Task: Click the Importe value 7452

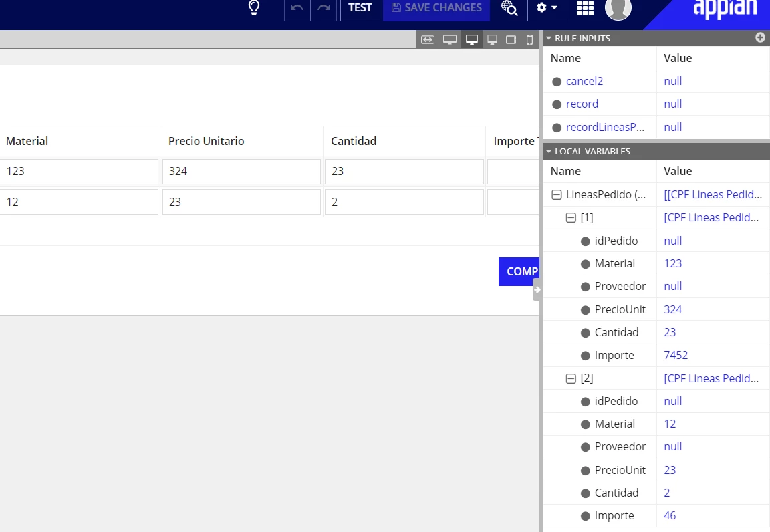Action: 676,355
